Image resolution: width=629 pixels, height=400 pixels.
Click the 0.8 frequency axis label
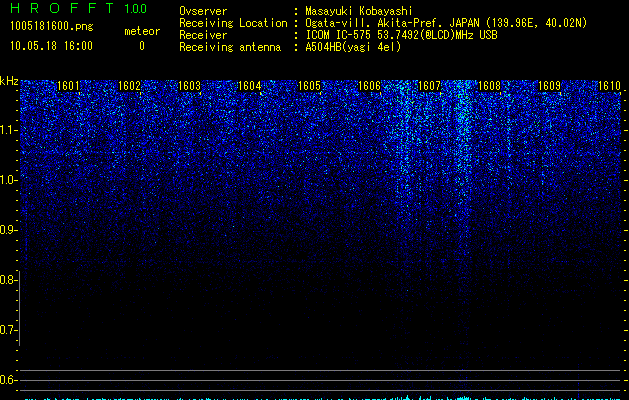click(x=8, y=280)
